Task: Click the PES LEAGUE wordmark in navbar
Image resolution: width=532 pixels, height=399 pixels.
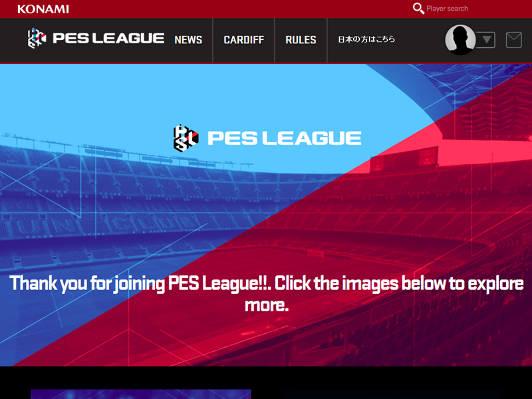Action: tap(108, 38)
